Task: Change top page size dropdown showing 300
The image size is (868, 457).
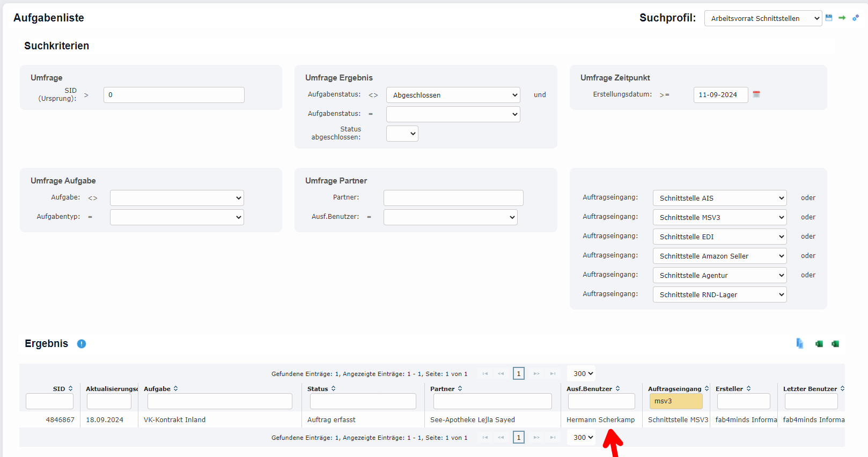Action: [582, 373]
